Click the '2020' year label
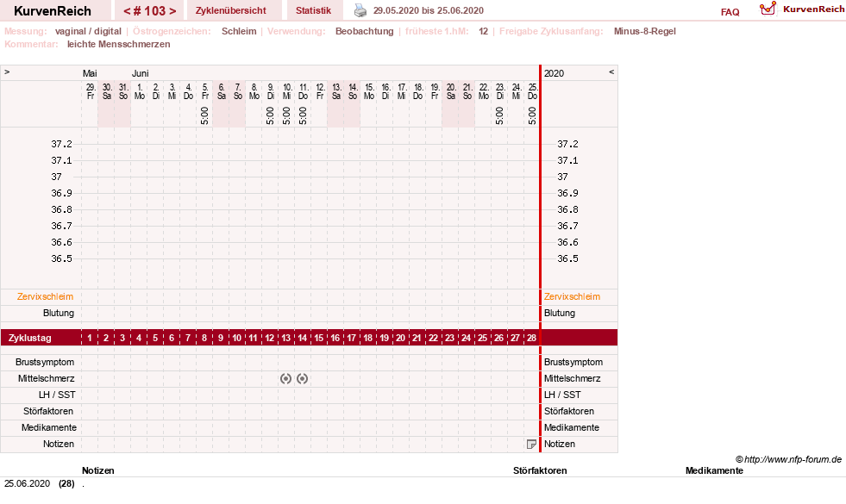Viewport: 846px width, 504px height. [554, 73]
